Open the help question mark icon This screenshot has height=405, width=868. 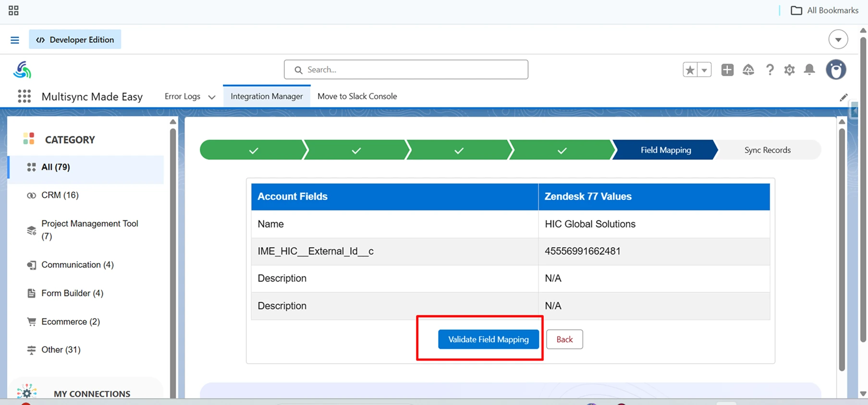[770, 70]
